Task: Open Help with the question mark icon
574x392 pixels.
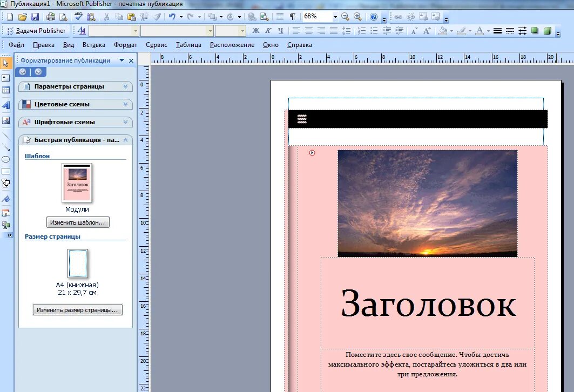Action: (x=374, y=17)
